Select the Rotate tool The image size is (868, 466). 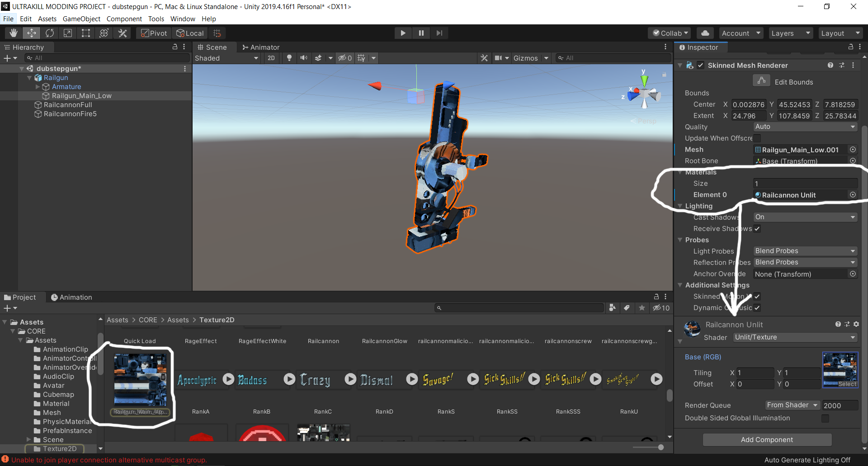coord(50,33)
